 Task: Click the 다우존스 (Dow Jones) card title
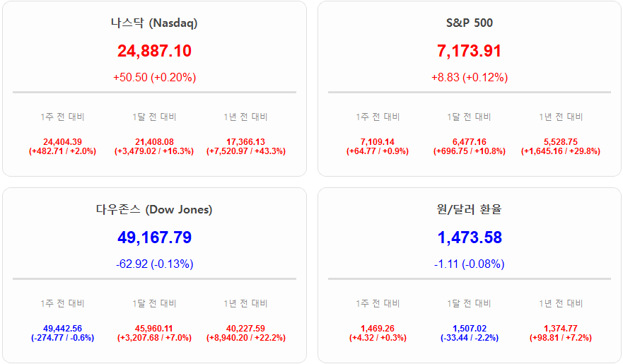(154, 209)
